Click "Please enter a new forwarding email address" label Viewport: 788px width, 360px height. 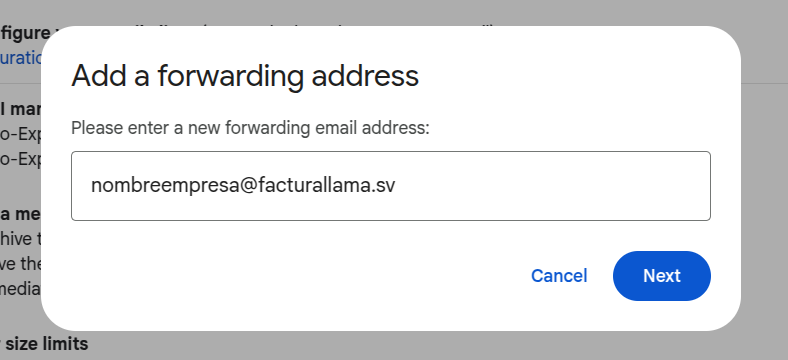pos(250,128)
